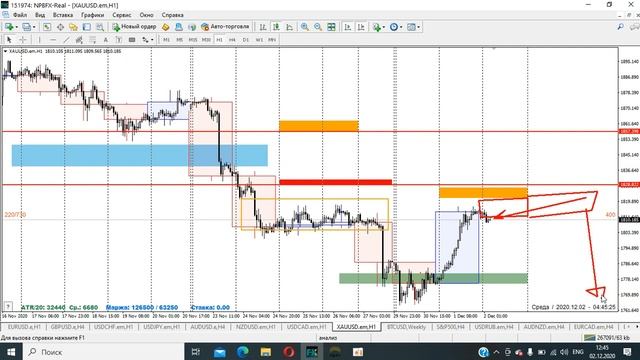
Task: Toggle the Data Window crosshair icon
Action: click(x=60, y=27)
